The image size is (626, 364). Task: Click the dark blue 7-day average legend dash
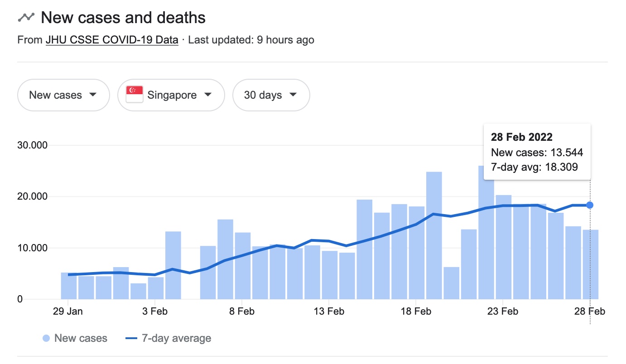tap(131, 338)
